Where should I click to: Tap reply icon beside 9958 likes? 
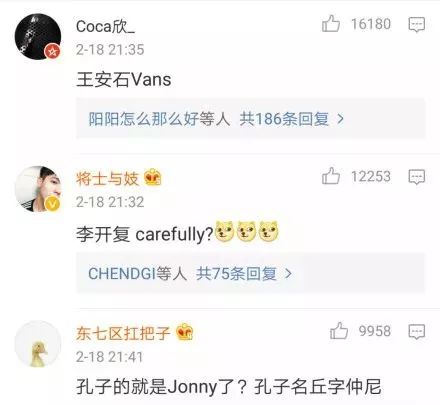[x=417, y=331]
